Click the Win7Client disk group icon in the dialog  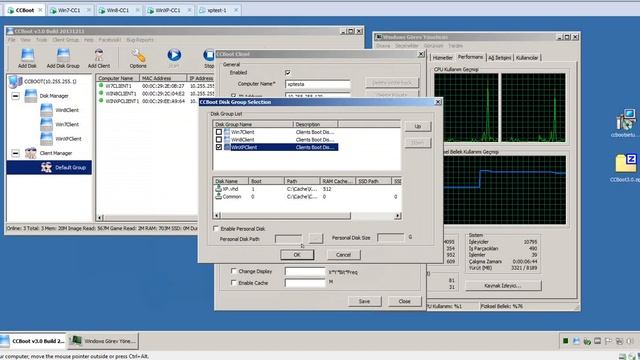(x=227, y=132)
